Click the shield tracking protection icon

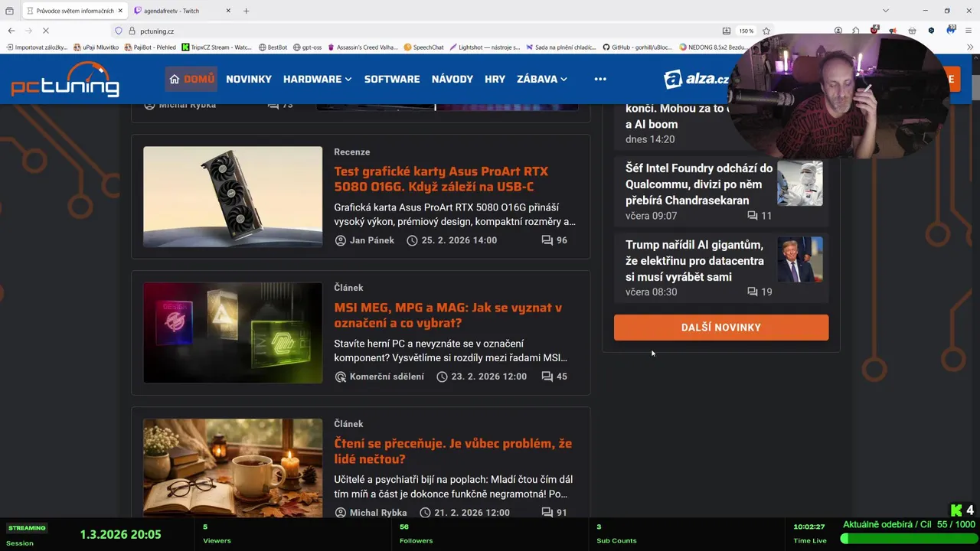click(119, 31)
